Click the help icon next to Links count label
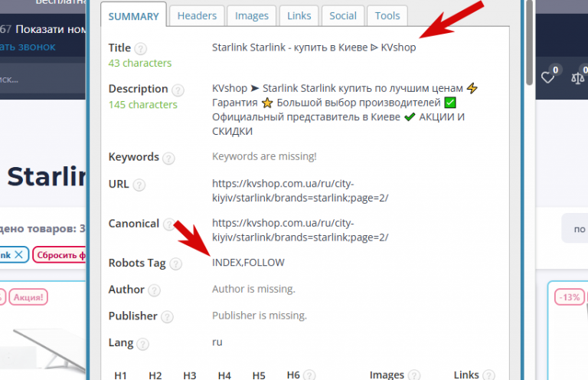The image size is (588, 380). (x=488, y=375)
